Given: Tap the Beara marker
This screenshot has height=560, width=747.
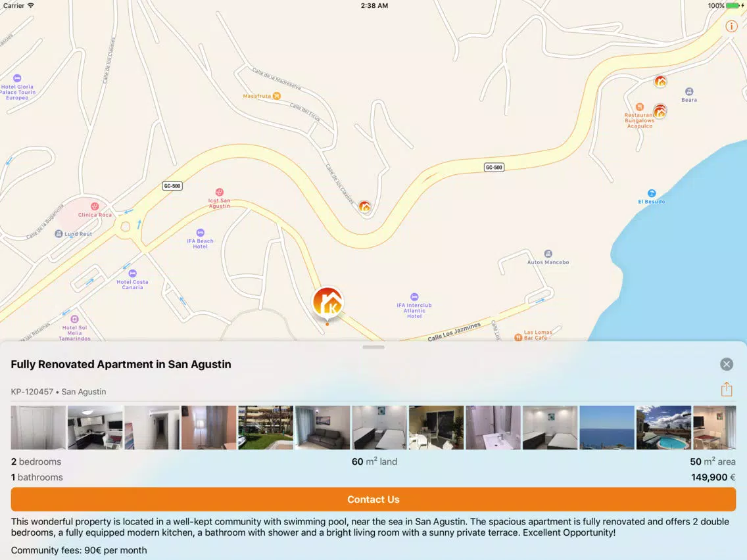Looking at the screenshot, I should pyautogui.click(x=689, y=91).
